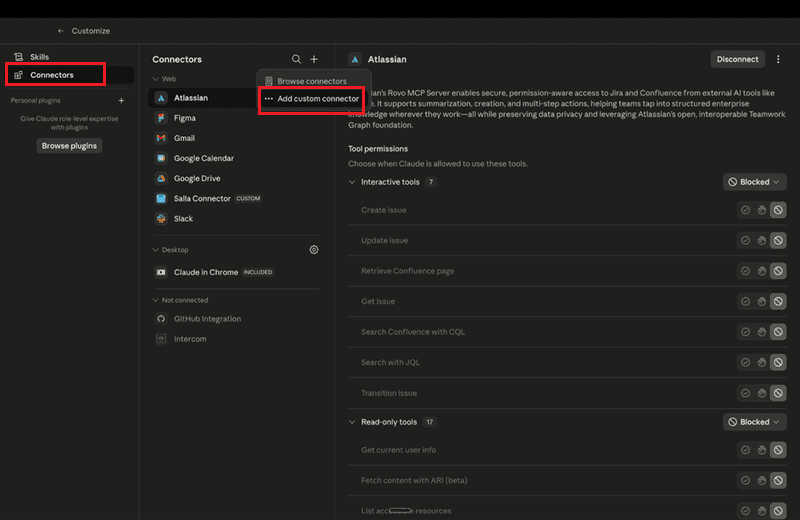Screen dimensions: 800x520
Task: Add a personal plugin with the plus icon
Action: click(121, 101)
